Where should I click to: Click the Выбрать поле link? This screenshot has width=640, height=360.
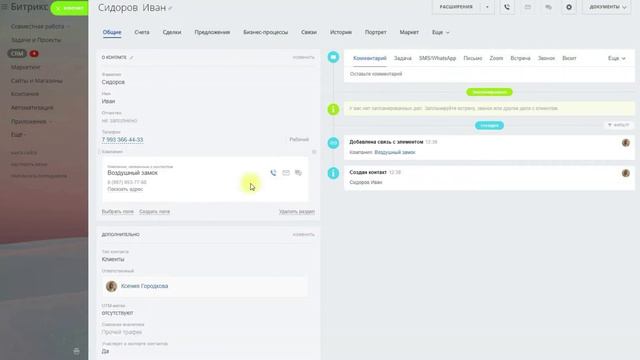[118, 211]
